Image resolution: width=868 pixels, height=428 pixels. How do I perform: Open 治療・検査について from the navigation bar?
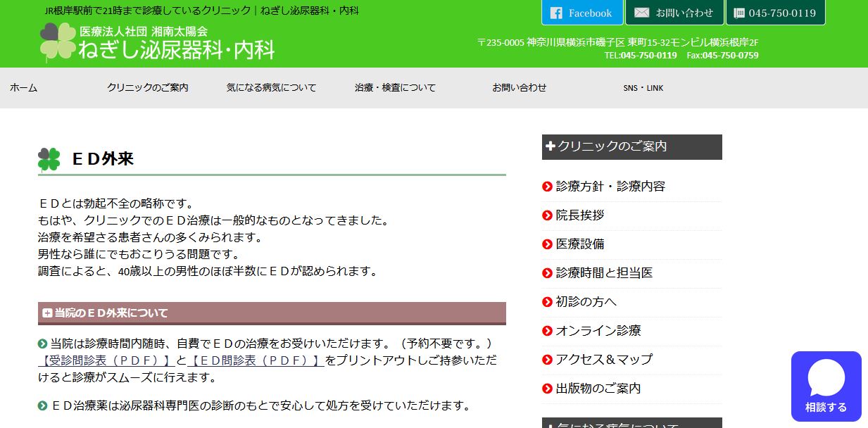[395, 88]
